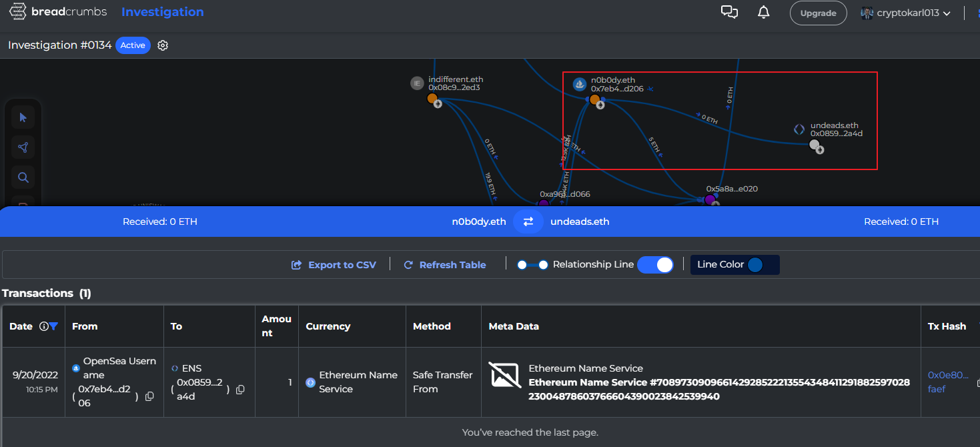This screenshot has height=447, width=980.
Task: Click the Active status badge
Action: point(133,45)
